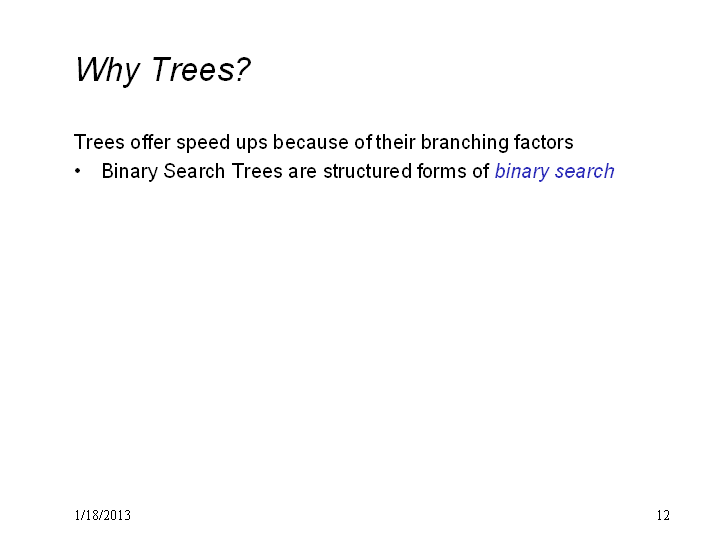Click the word "Trees" starting the first line
Screen dimensions: 720x540
99,142
